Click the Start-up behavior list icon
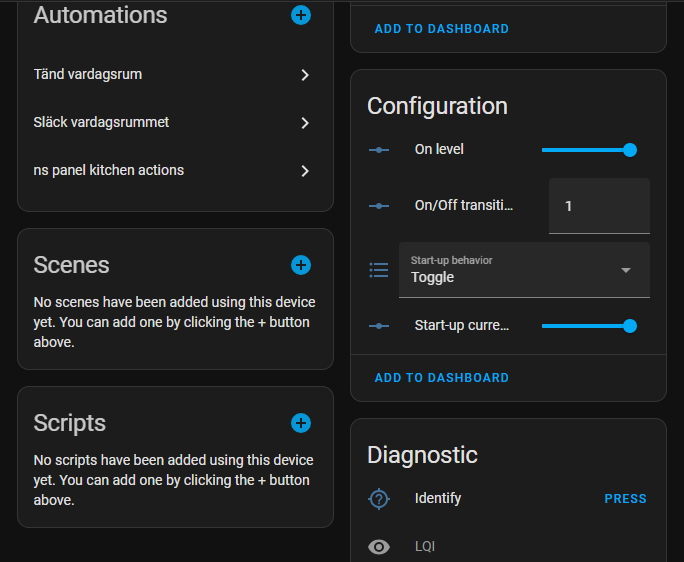684x562 pixels. 379,269
